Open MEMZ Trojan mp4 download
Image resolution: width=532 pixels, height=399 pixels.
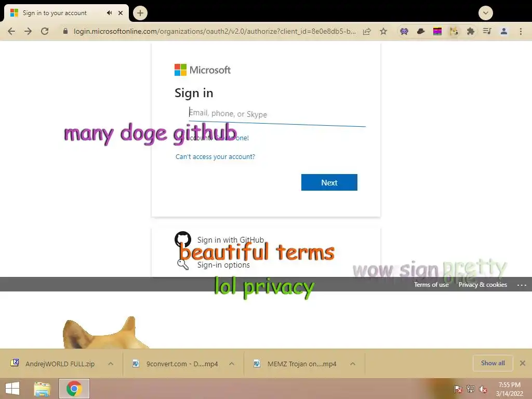coord(295,364)
